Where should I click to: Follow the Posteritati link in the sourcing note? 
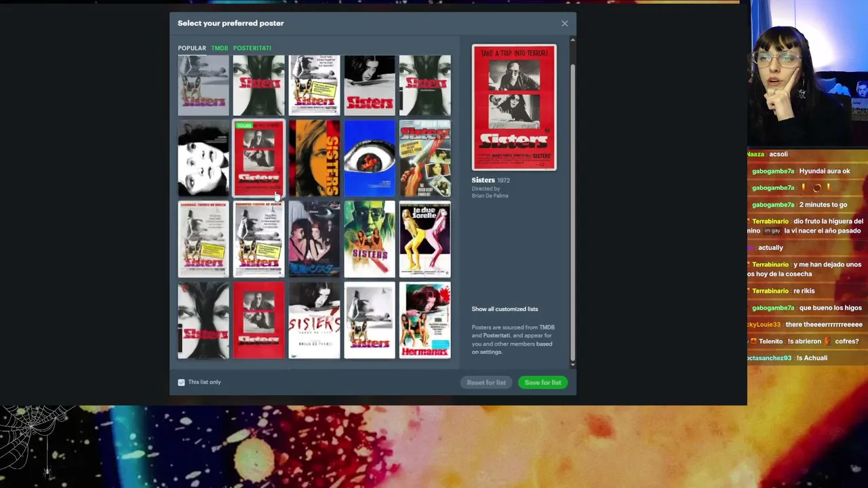(x=496, y=335)
